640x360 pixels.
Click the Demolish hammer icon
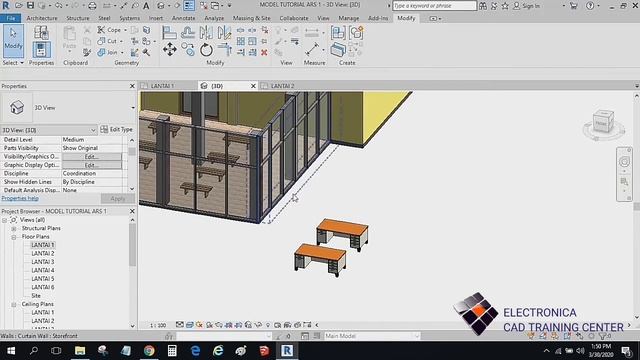[146, 52]
